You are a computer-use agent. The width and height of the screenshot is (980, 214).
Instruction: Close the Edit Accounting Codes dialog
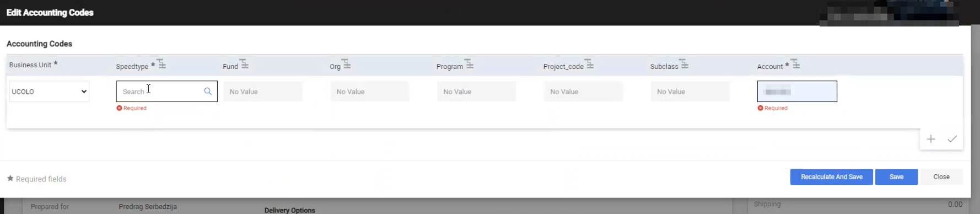[941, 177]
